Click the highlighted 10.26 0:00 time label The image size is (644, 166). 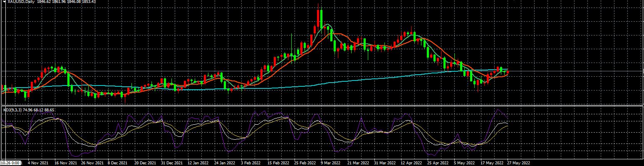point(10,163)
